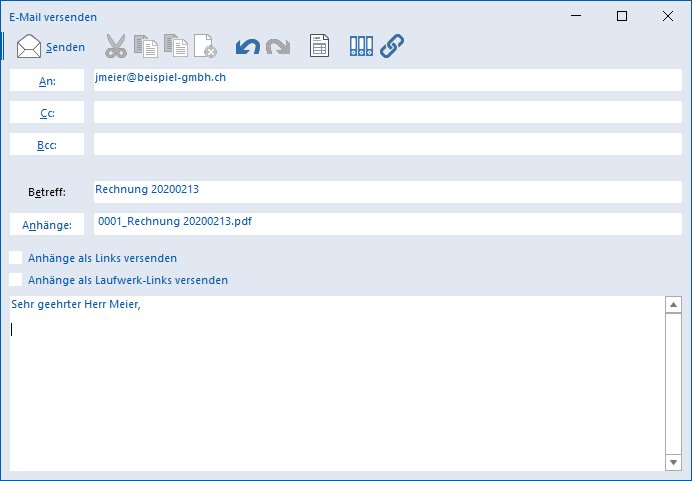The width and height of the screenshot is (692, 481).
Task: Open the text template document icon
Action: 319,46
